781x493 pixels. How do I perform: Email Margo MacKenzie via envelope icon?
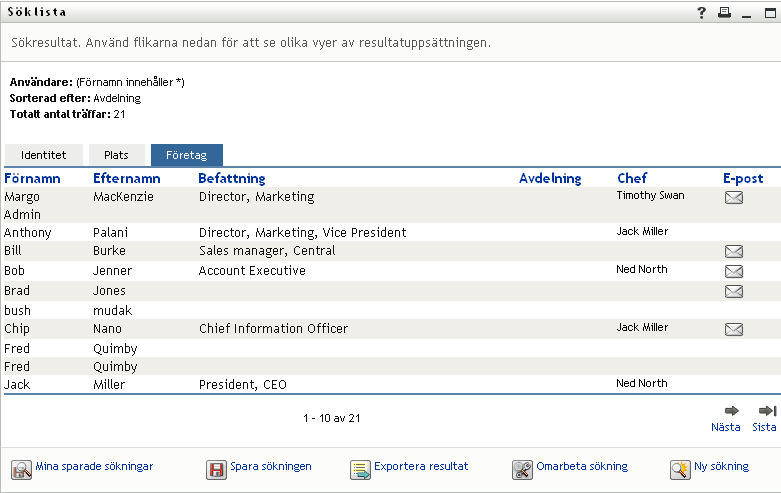tap(734, 197)
